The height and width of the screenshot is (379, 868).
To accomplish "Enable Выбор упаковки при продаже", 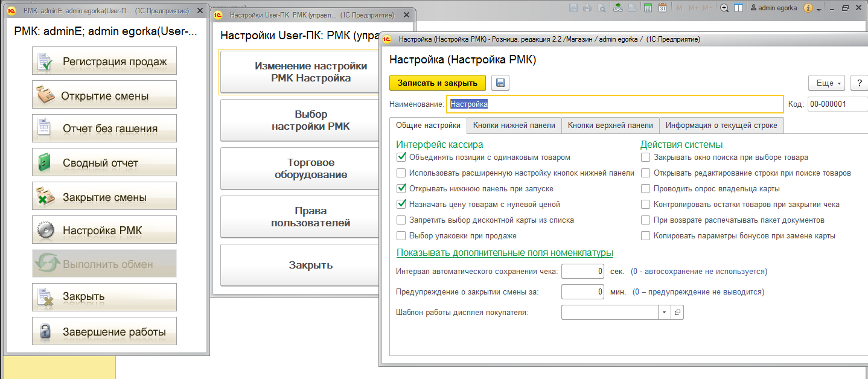I will pos(401,236).
